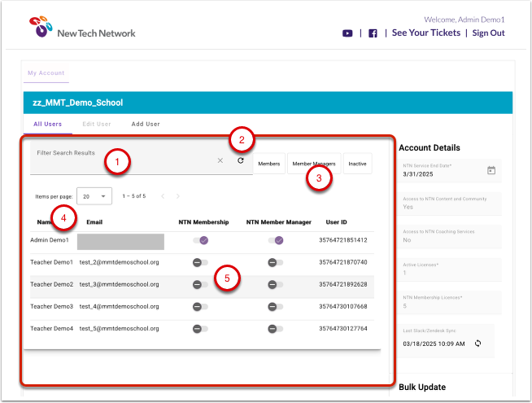Click the refresh search results icon
This screenshot has width=532, height=403.
pyautogui.click(x=241, y=161)
